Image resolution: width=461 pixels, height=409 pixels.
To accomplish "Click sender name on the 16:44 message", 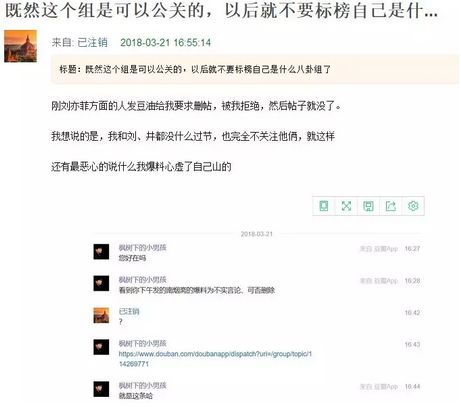I will (x=142, y=385).
